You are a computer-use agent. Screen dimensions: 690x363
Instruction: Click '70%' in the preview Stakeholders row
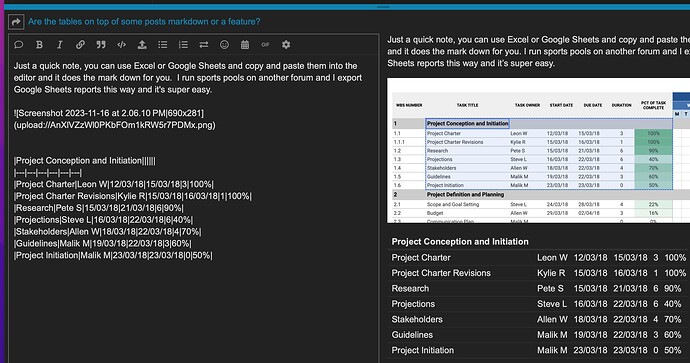673,319
